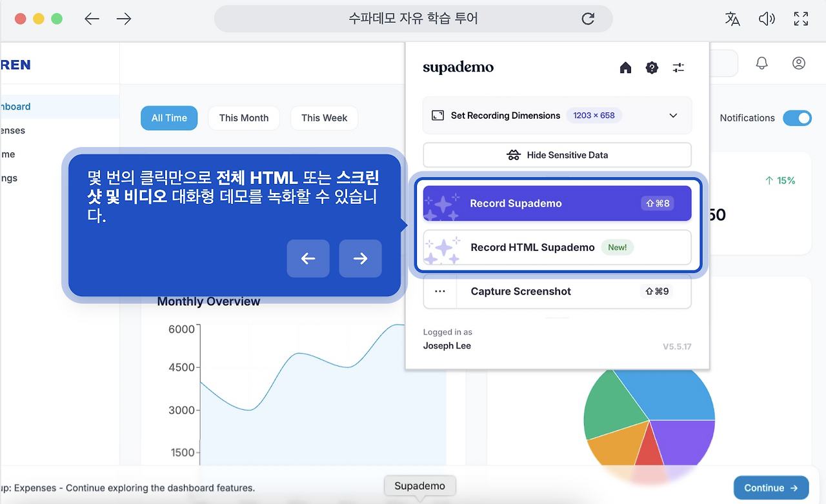Start recording with Record Supademo
Screen dimensions: 826x504
(x=557, y=203)
